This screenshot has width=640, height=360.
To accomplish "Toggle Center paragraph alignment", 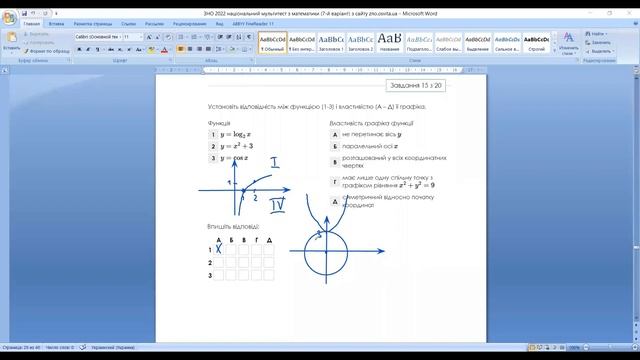I will [190, 49].
